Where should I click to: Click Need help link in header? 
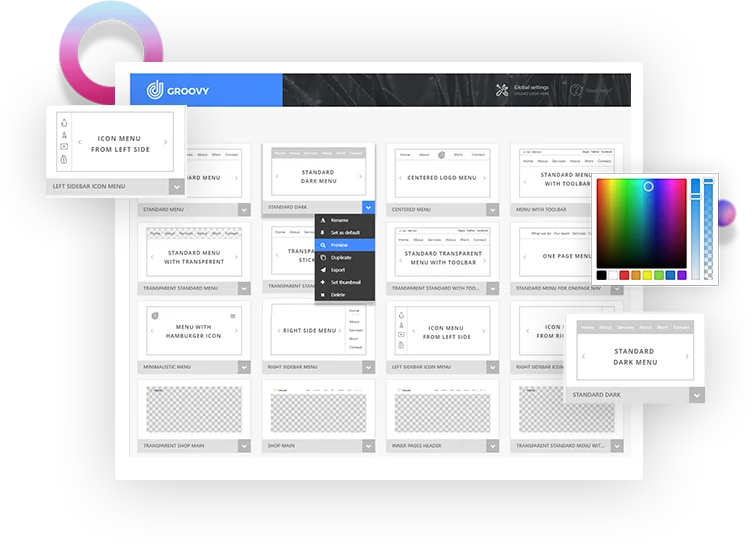598,90
